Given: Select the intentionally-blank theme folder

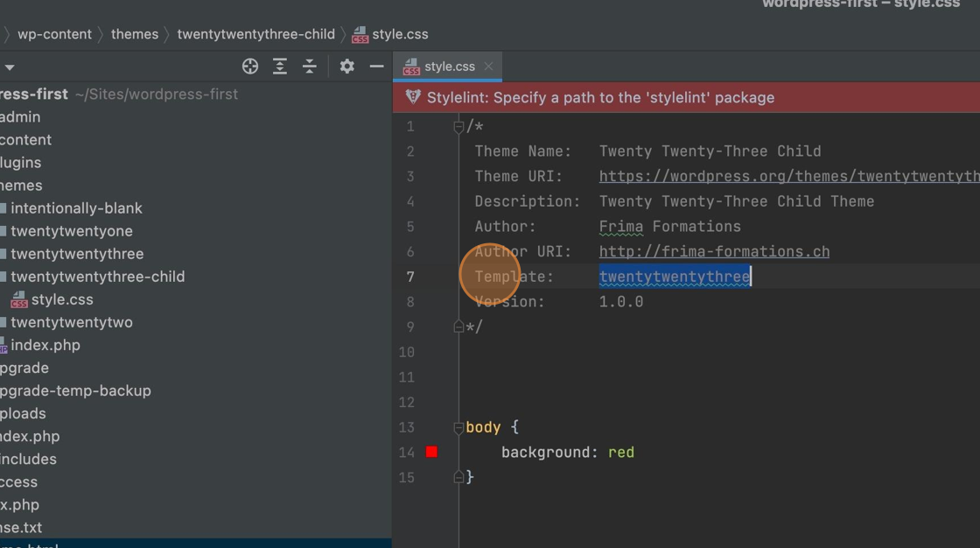Looking at the screenshot, I should coord(76,208).
